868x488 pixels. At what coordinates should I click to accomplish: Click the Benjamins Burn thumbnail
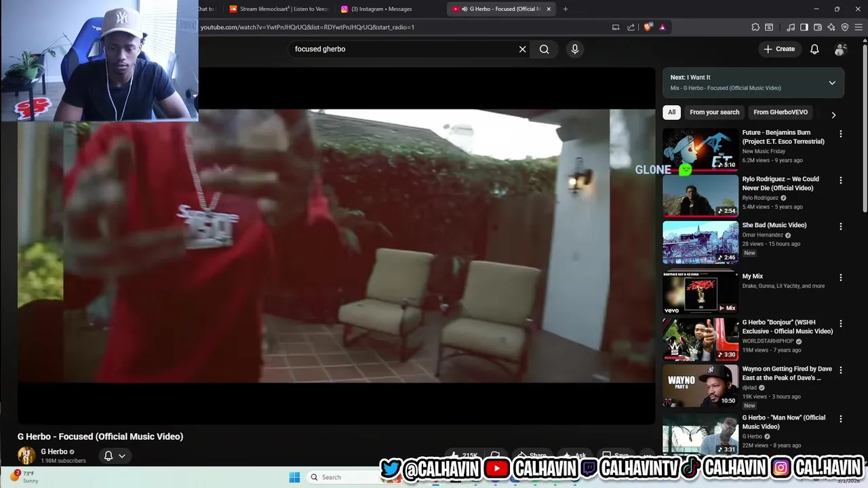coord(701,150)
